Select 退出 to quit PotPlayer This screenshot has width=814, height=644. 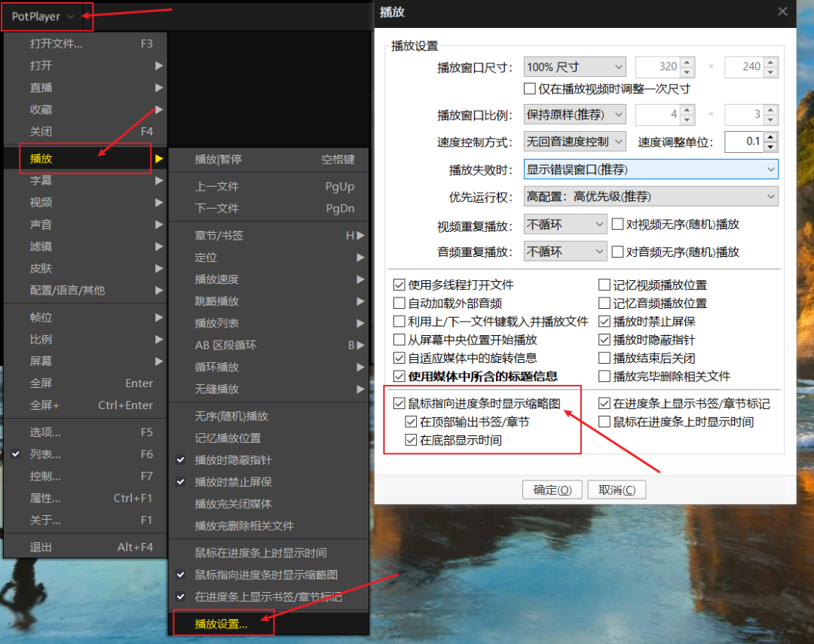tap(85, 547)
